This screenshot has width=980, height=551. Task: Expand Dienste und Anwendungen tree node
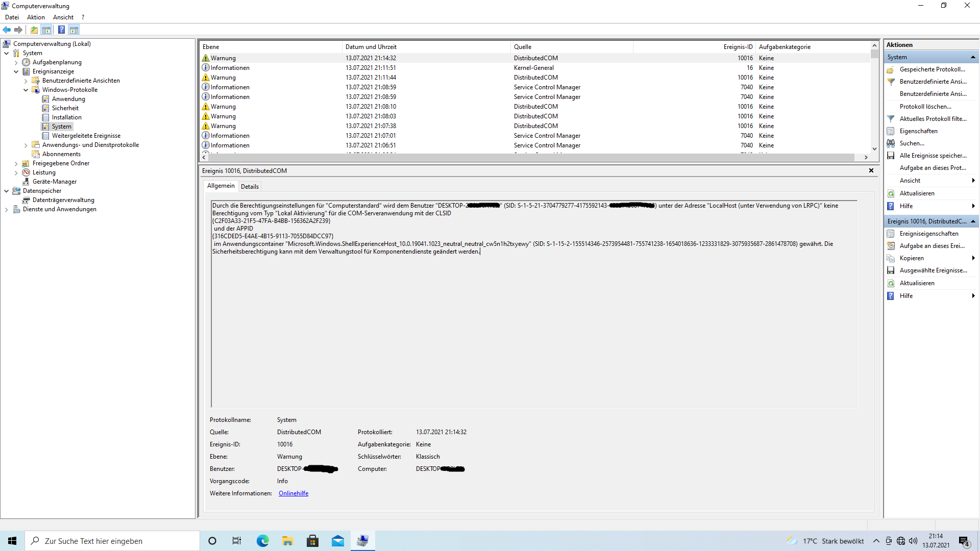[x=7, y=209]
